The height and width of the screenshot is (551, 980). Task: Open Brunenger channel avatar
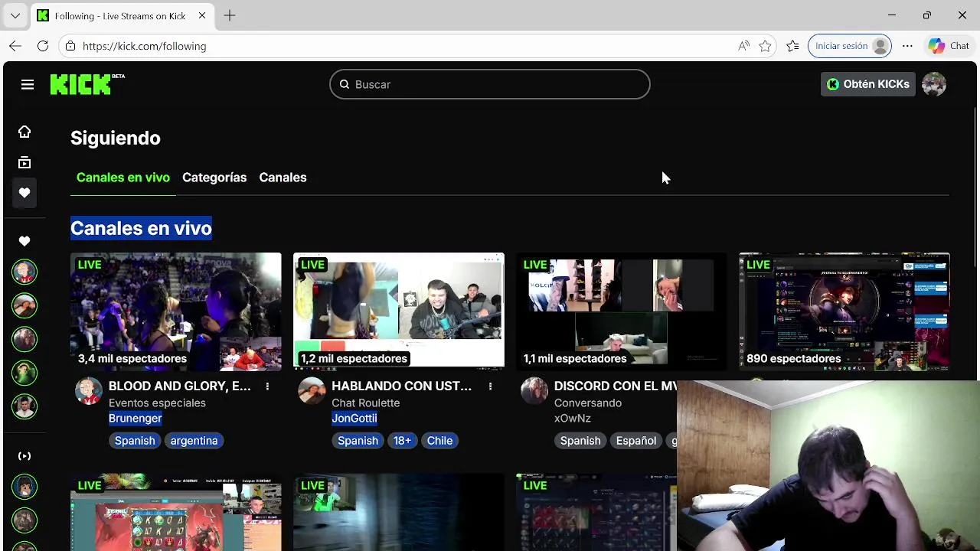pyautogui.click(x=89, y=391)
